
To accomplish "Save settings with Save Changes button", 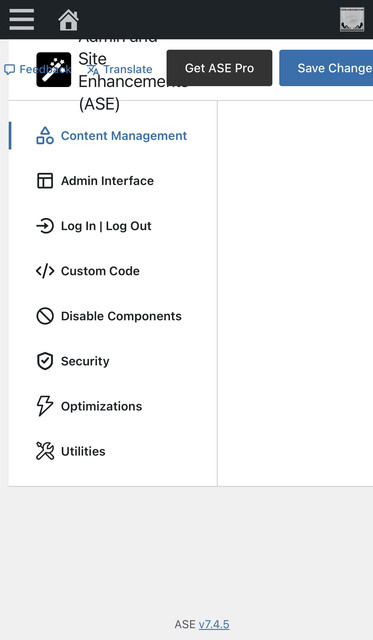I will (x=326, y=68).
